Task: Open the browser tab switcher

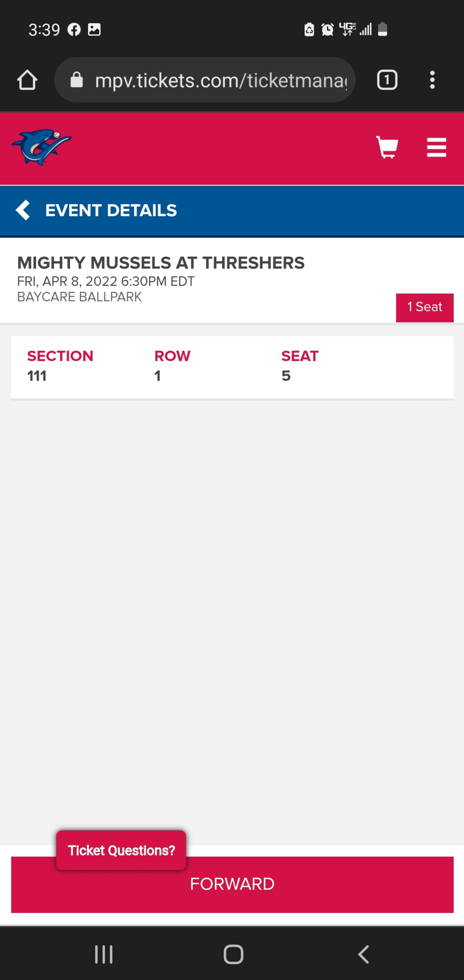Action: [387, 80]
